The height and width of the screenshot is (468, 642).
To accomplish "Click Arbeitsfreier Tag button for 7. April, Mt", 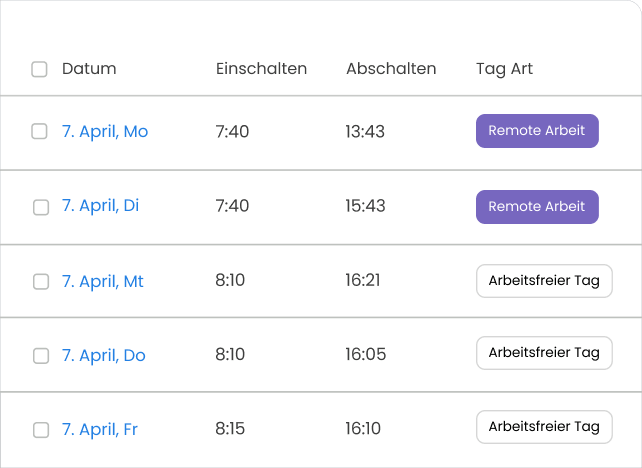I will click(544, 280).
